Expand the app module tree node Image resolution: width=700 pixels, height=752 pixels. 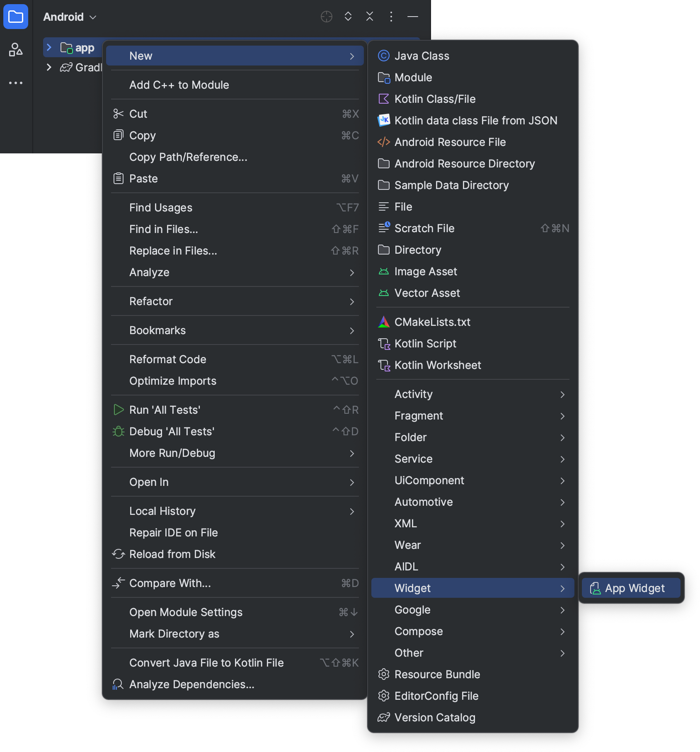pyautogui.click(x=49, y=48)
